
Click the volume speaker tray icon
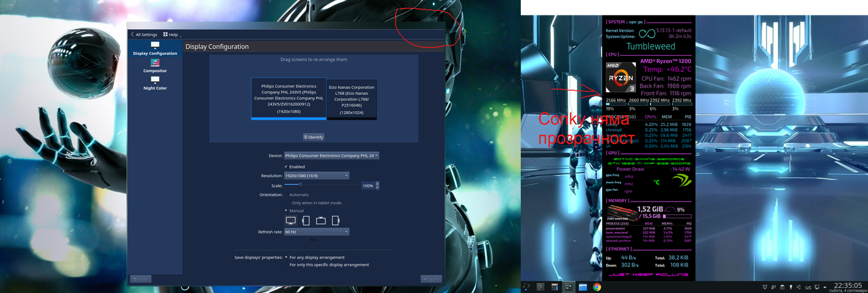pos(799,287)
